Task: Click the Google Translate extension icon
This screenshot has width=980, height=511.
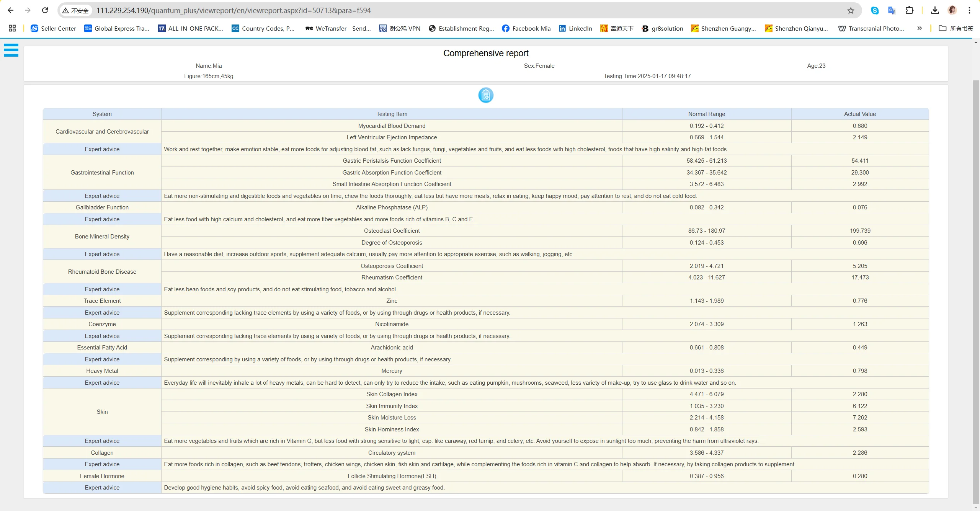Action: pyautogui.click(x=892, y=10)
